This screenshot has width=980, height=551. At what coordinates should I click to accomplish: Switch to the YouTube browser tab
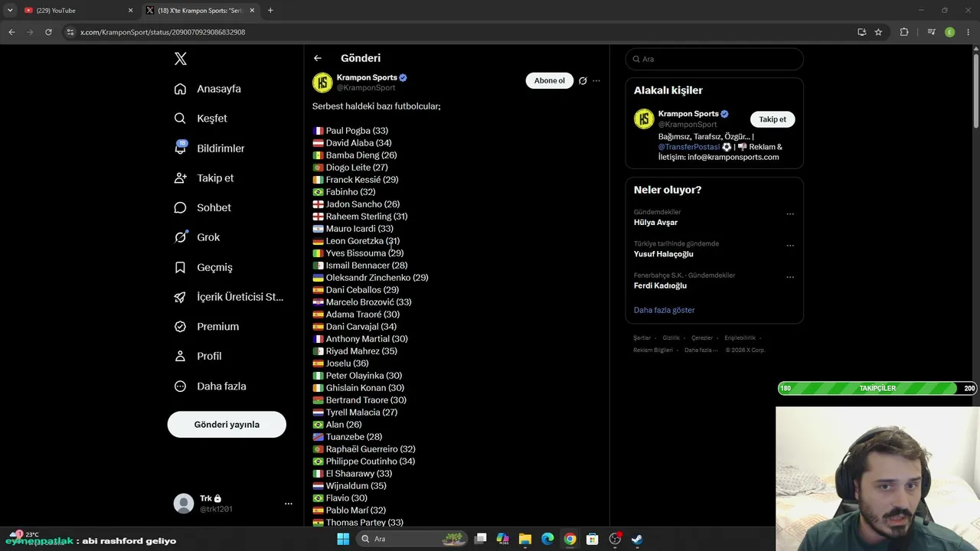click(77, 11)
